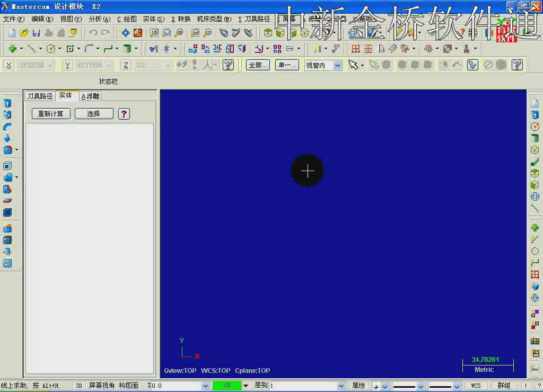Click the Trim/Break entities icon
Viewport: 543px width, 392px height.
(153, 49)
